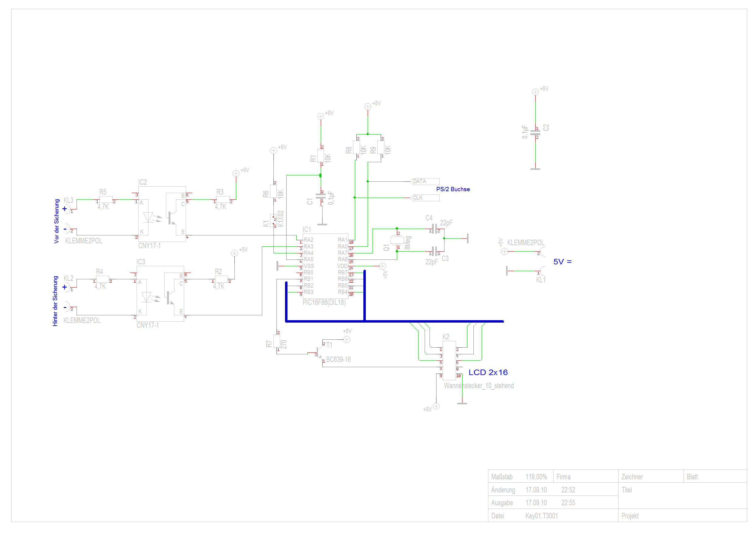Click the RA2 pin label on IC1
The height and width of the screenshot is (533, 756).
pos(308,240)
